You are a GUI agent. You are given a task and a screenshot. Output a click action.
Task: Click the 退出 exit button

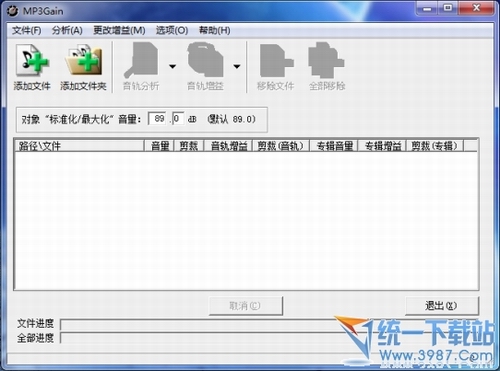coord(442,306)
